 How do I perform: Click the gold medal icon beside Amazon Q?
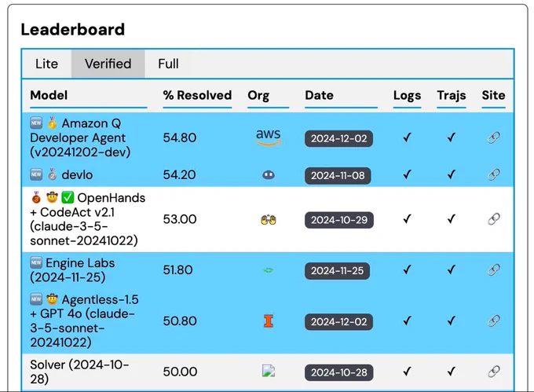click(52, 123)
